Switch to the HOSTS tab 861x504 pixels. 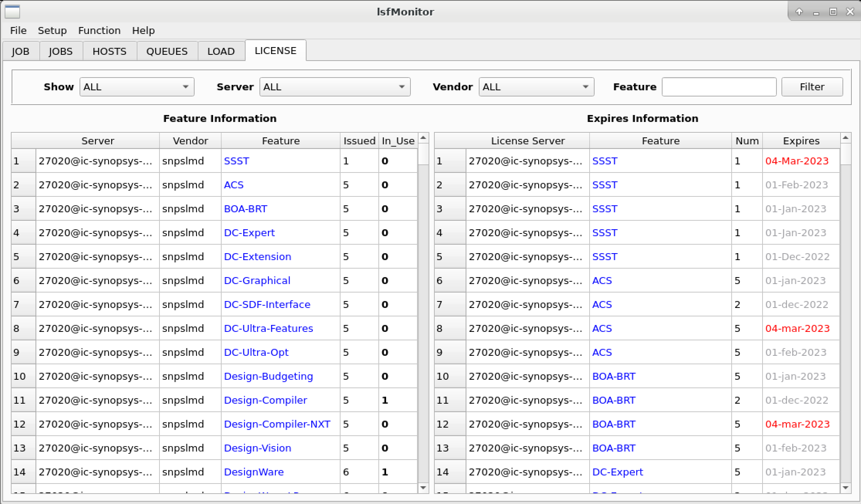pyautogui.click(x=109, y=51)
